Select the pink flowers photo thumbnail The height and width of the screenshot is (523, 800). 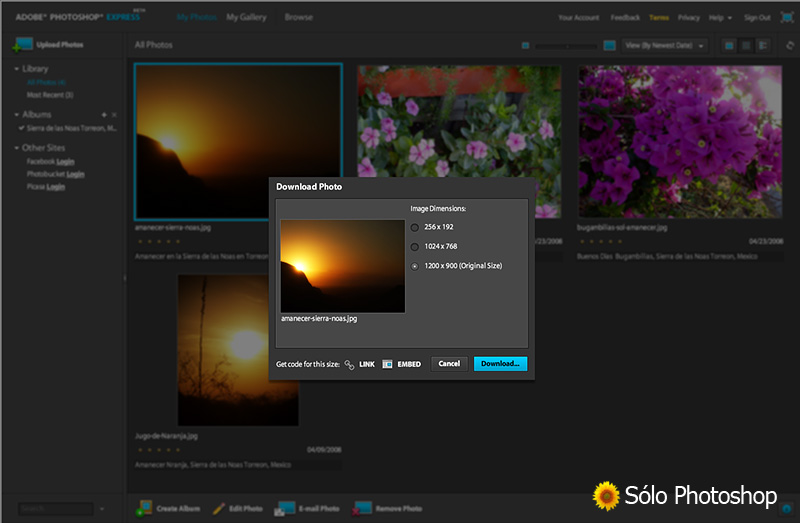459,121
